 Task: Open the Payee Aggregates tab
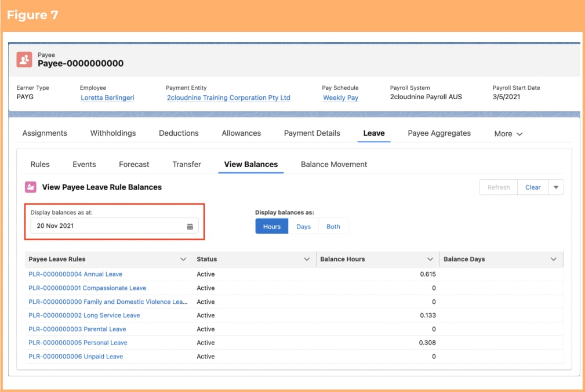point(439,133)
